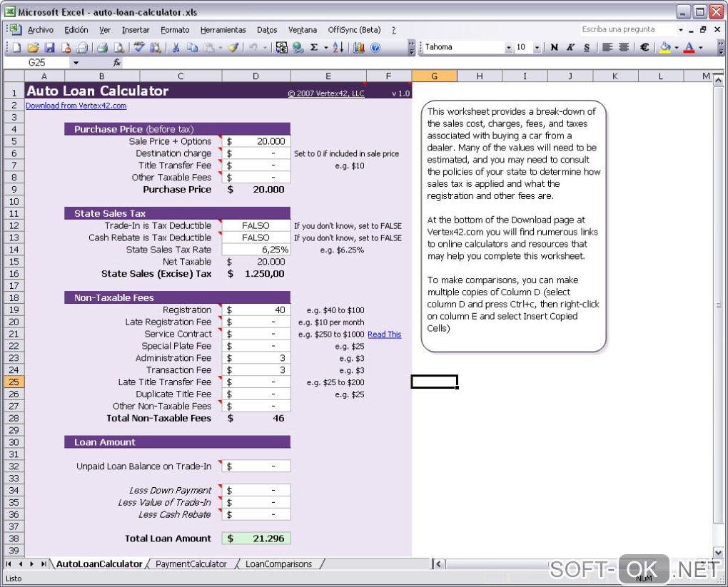The height and width of the screenshot is (587, 728).
Task: Expand the AutoSum dropdown arrow
Action: [326, 47]
